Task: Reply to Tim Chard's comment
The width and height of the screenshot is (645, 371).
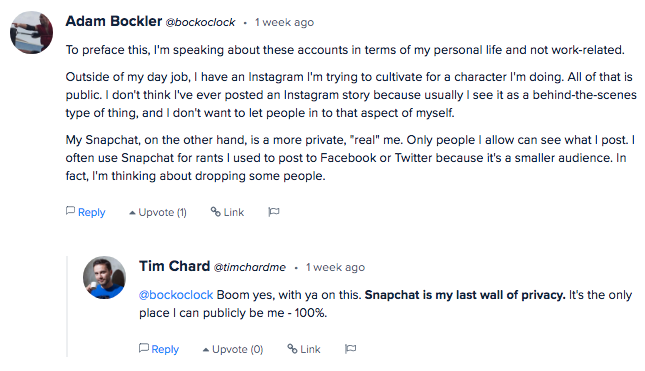Action: tap(159, 349)
